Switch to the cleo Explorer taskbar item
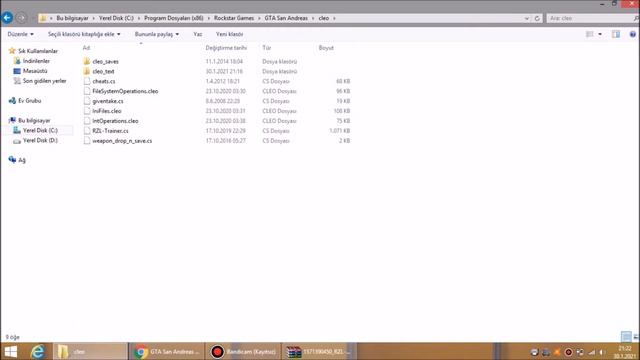The image size is (640, 360). pyautogui.click(x=90, y=351)
